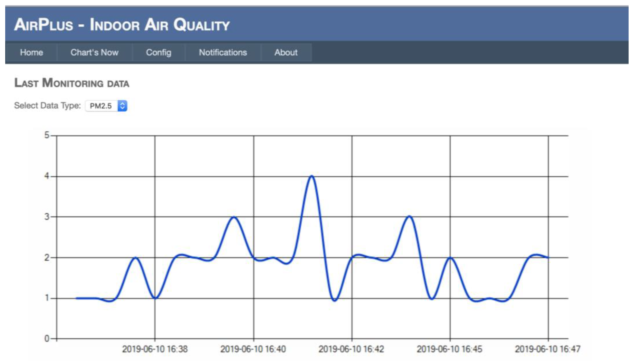Click the 2019-06-10 16:38 x-axis label
This screenshot has width=634, height=364.
(155, 349)
